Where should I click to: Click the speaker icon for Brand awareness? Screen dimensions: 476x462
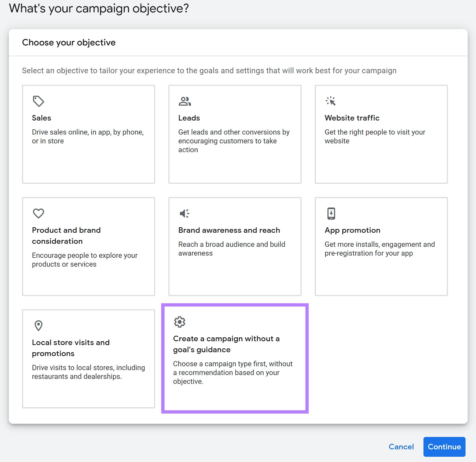tap(184, 213)
